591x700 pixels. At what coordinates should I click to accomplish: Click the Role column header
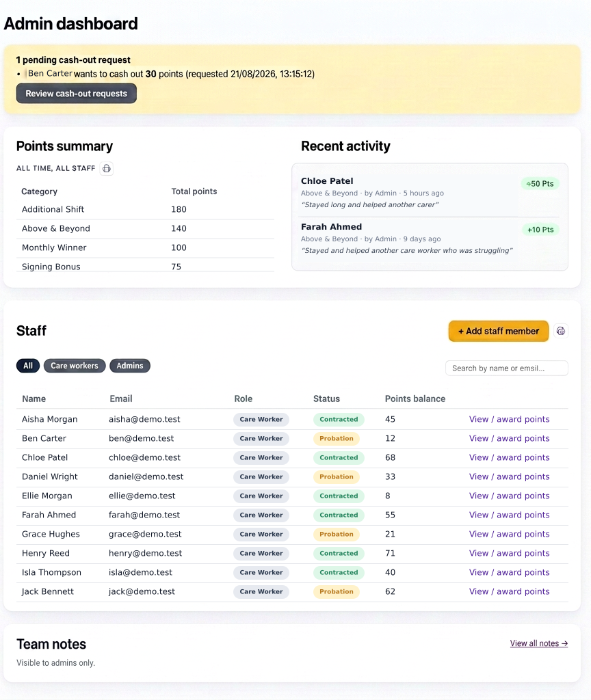[244, 399]
